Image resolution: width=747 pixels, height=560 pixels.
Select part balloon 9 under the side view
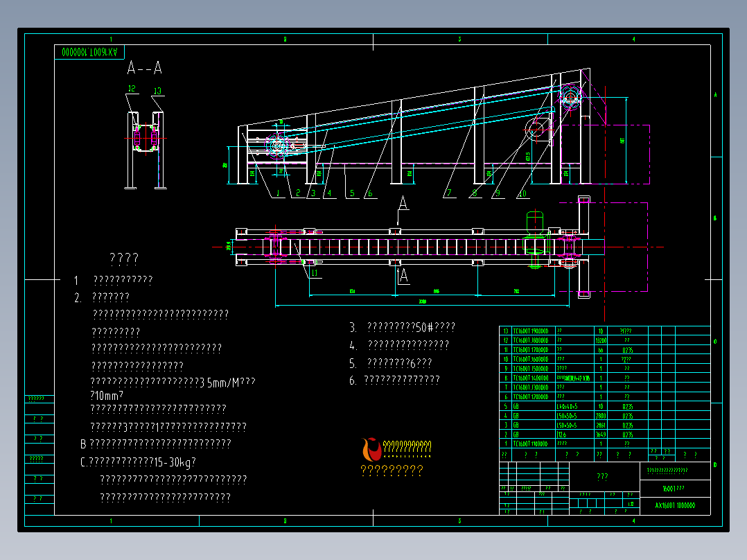498,193
